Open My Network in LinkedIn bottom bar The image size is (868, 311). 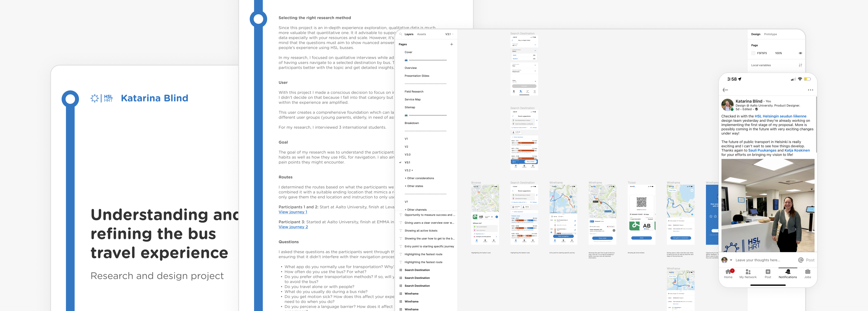tap(748, 274)
